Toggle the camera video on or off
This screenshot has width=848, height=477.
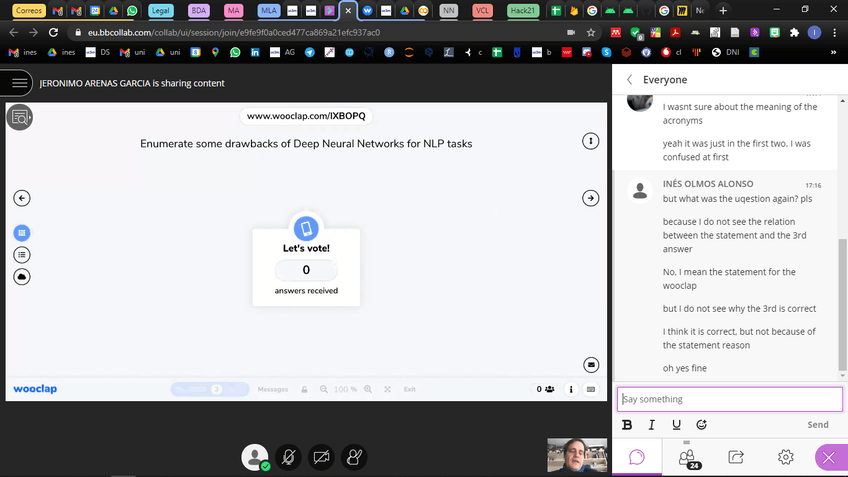tap(321, 457)
